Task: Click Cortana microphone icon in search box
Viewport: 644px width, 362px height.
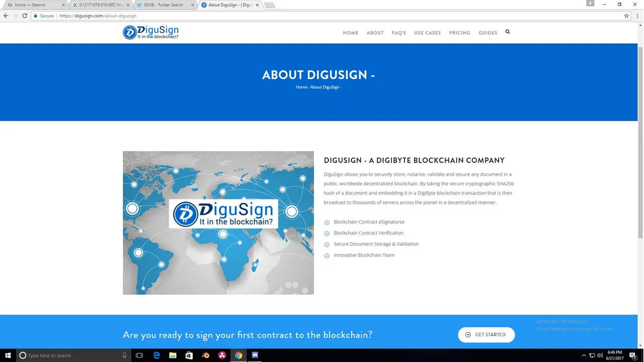Action: point(124,355)
